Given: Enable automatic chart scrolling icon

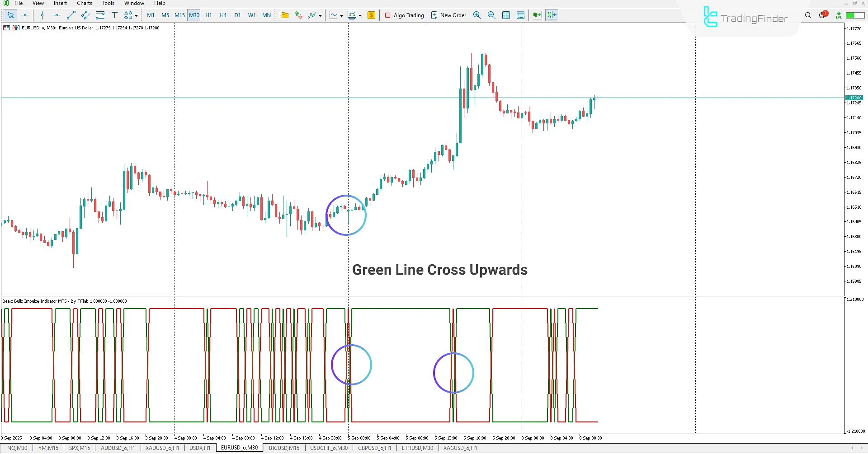Looking at the screenshot, I should tap(537, 15).
